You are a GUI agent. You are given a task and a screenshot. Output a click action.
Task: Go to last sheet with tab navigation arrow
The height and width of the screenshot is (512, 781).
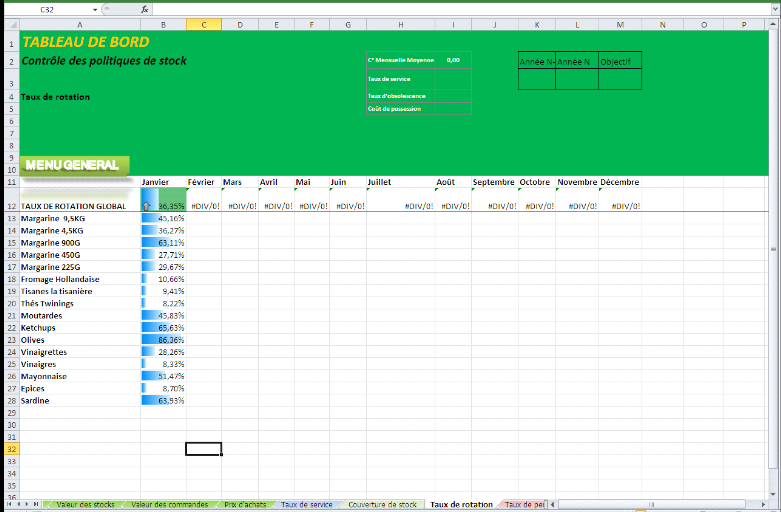pos(38,504)
